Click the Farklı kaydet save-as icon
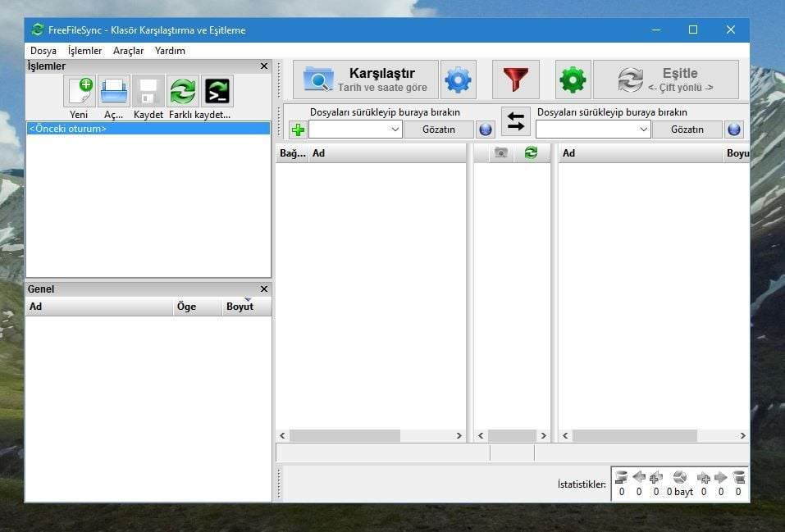Screen dimensions: 785x532 [x=183, y=91]
